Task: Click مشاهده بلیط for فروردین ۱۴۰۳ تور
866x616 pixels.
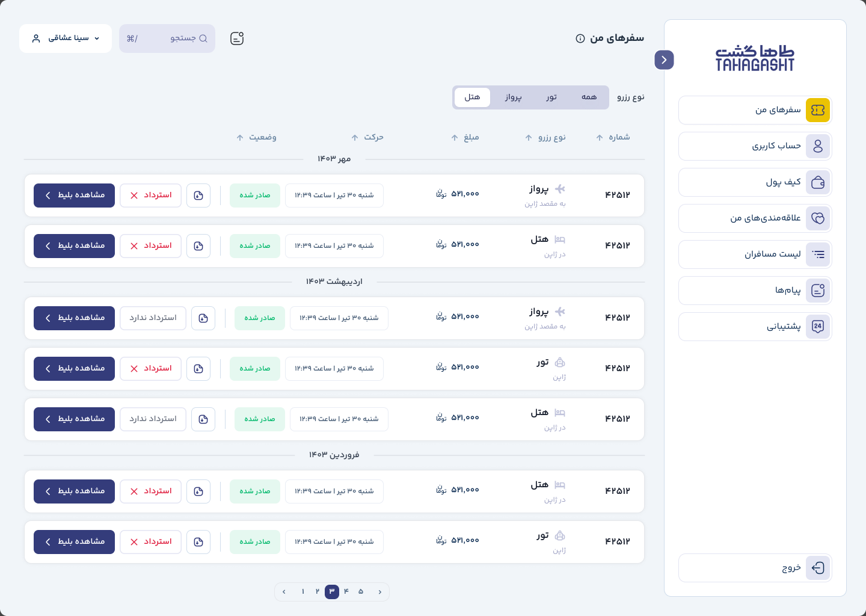Action: point(74,542)
